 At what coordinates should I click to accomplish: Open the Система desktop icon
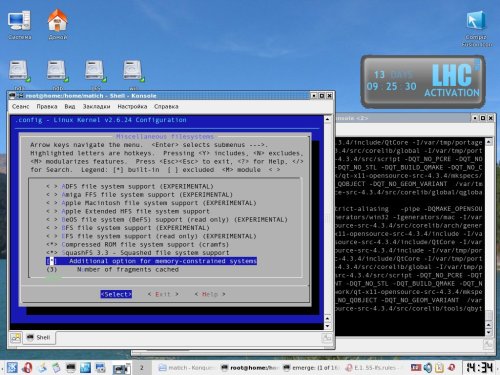[19, 25]
